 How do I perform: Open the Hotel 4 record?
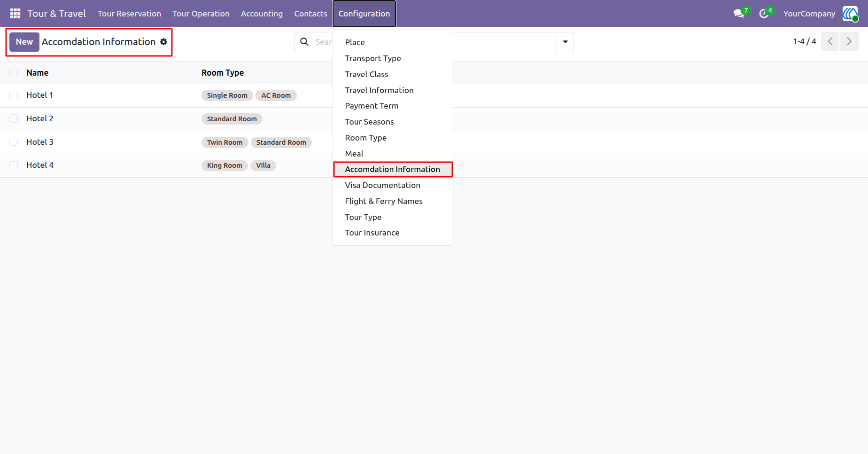coord(40,165)
